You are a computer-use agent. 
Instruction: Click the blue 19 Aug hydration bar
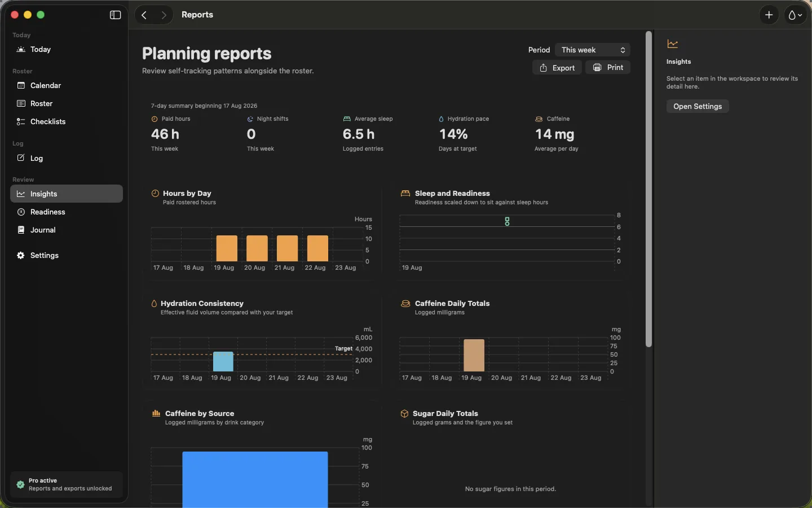(223, 362)
